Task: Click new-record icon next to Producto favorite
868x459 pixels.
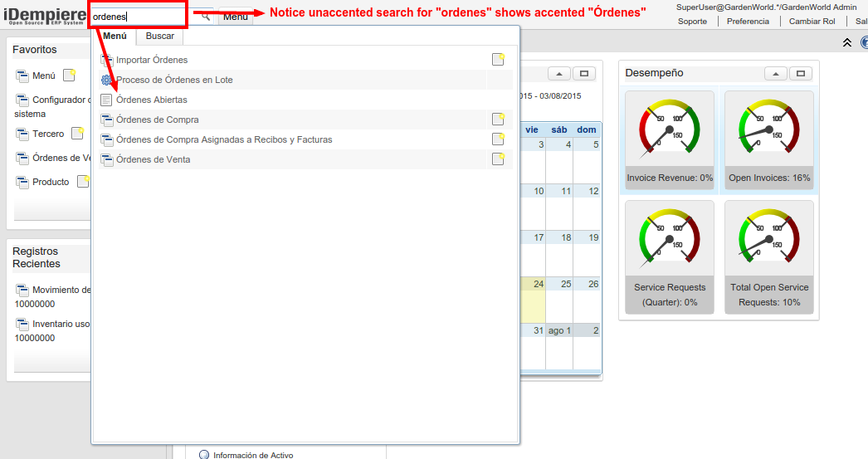Action: pos(83,182)
